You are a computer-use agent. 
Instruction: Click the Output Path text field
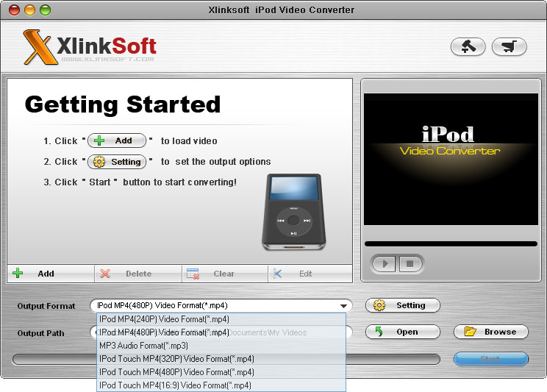click(x=221, y=332)
